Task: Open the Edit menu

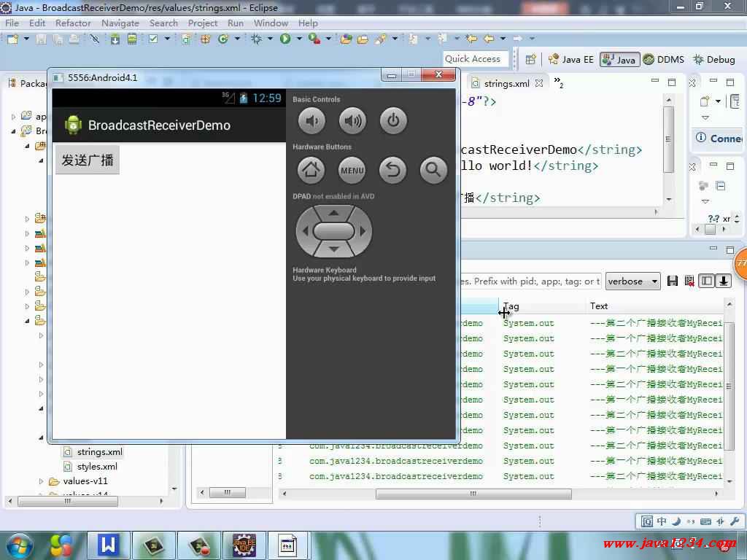Action: [37, 23]
